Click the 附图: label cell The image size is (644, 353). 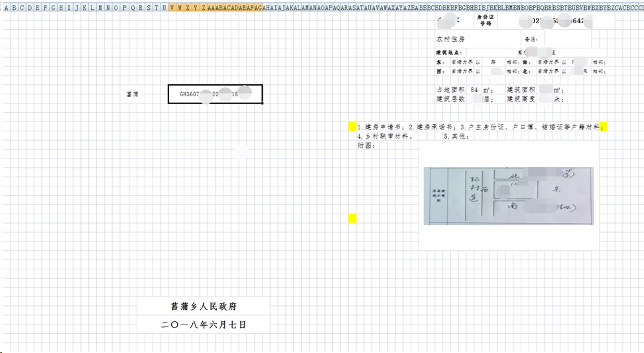click(366, 145)
